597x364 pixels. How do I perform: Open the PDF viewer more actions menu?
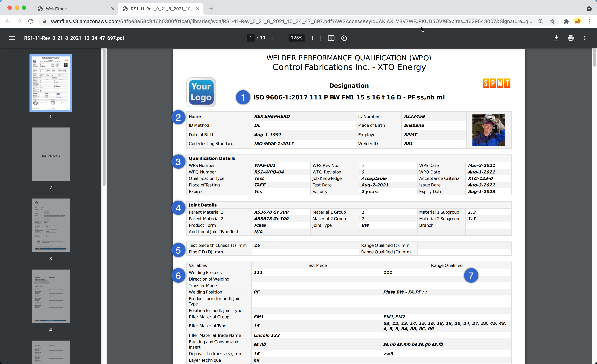click(585, 38)
